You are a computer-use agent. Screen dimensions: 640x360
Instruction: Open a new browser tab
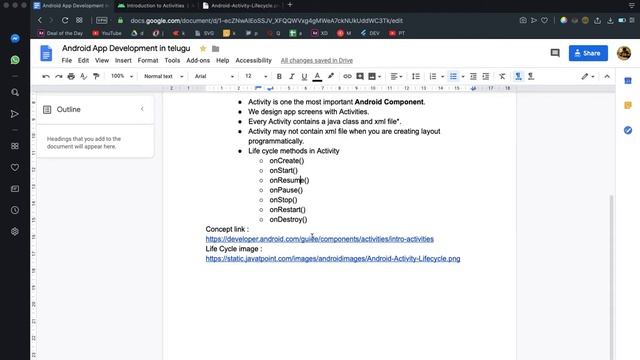[x=290, y=5]
